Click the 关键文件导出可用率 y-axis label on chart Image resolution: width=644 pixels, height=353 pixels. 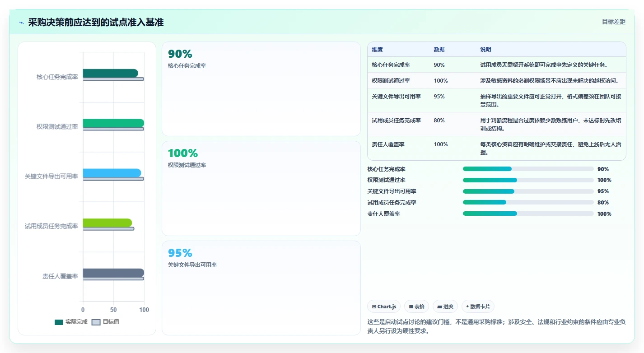(x=51, y=176)
